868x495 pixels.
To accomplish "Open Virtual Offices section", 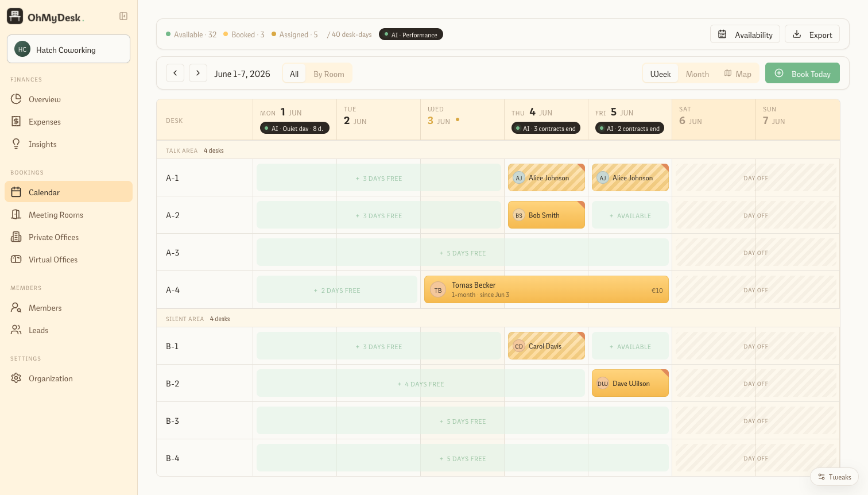I will (68, 260).
